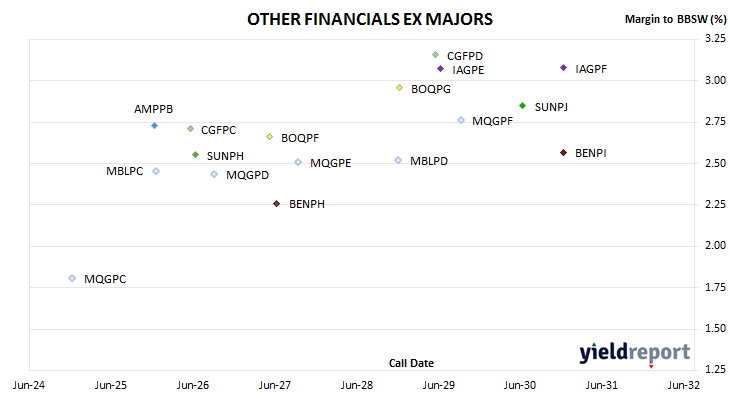This screenshot has height=399, width=730.
Task: Select the MQGPE data label
Action: [x=331, y=163]
